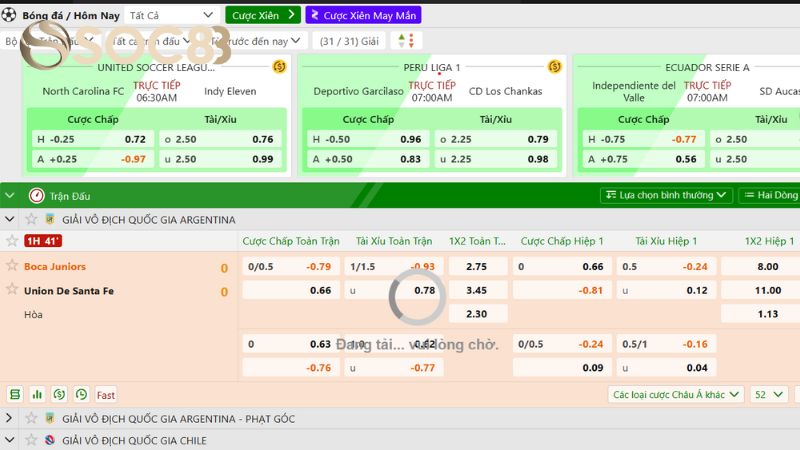Click coin icon on United Soccer League card
This screenshot has width=800, height=450.
click(x=279, y=67)
